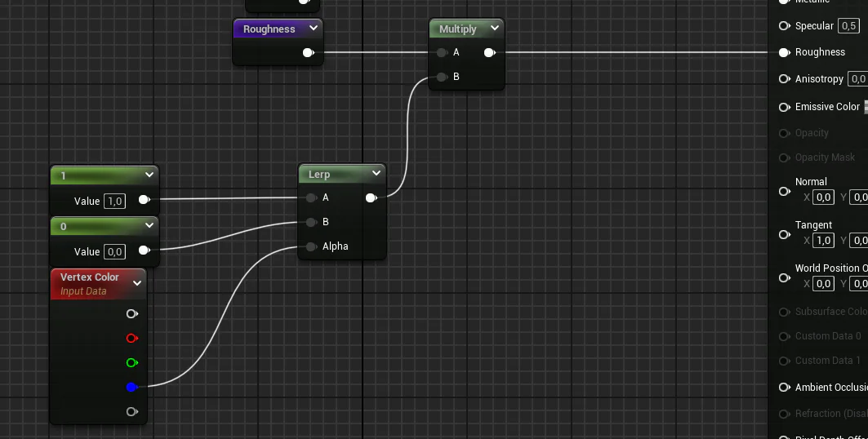Click the Multiply node's B input pin
The image size is (868, 439).
(x=442, y=78)
